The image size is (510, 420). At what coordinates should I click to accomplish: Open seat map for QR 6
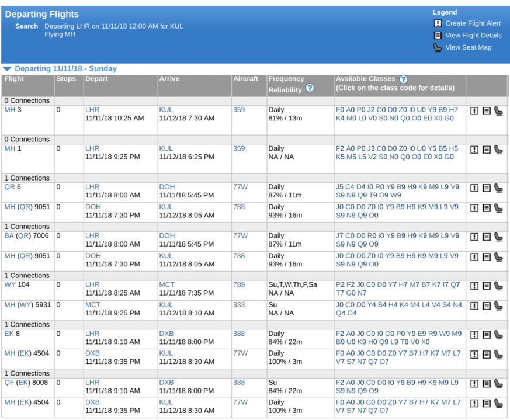tap(498, 188)
